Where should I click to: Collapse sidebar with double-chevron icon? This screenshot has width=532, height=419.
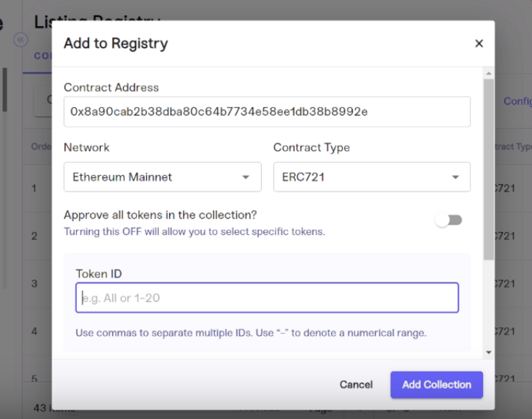point(20,40)
